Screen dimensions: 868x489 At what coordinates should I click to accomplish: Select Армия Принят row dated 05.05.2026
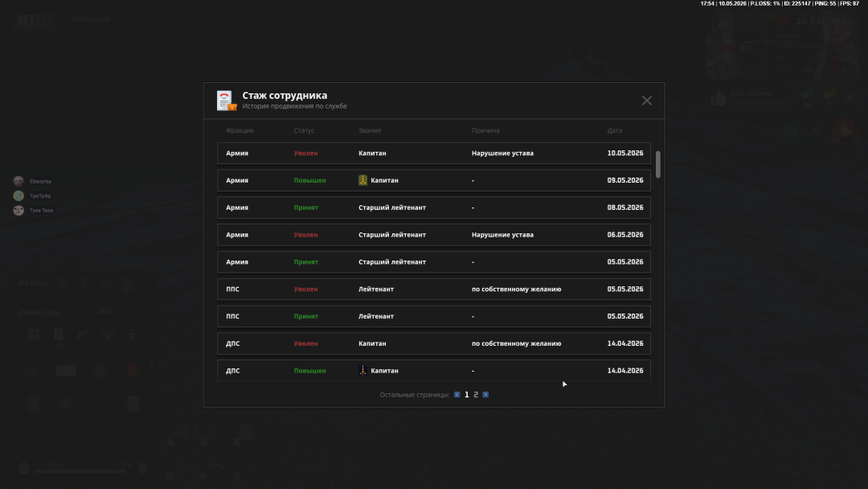[434, 262]
